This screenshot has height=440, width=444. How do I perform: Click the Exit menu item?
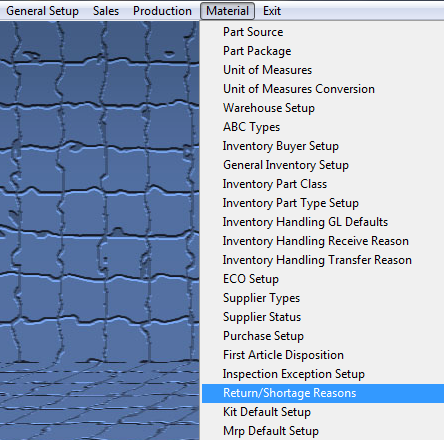(x=272, y=11)
